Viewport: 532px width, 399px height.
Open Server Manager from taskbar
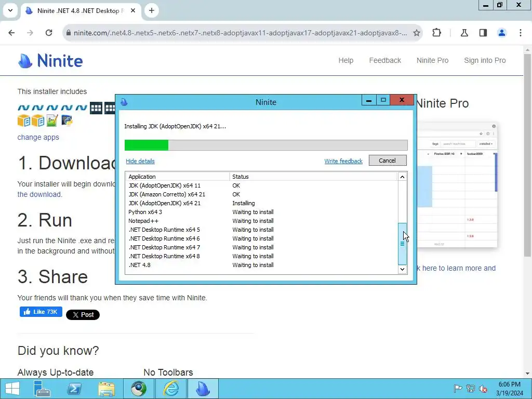click(43, 389)
